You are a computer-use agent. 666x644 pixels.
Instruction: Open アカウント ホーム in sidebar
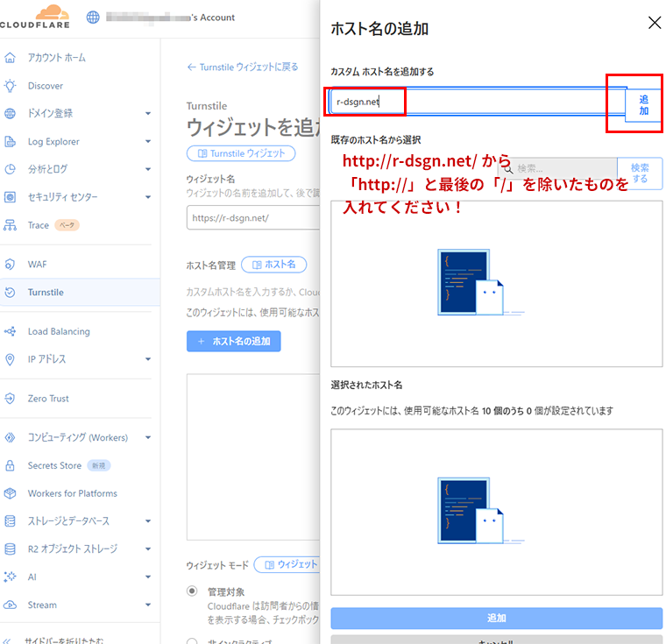pos(56,58)
